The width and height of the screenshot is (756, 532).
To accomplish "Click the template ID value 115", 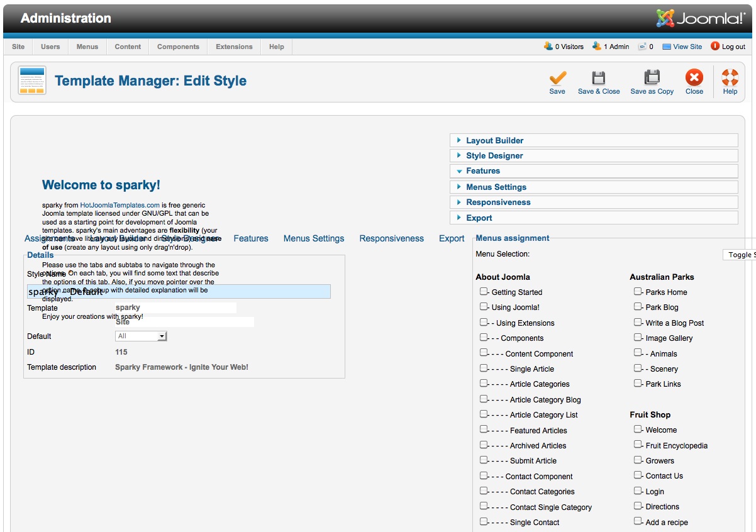I will [121, 352].
